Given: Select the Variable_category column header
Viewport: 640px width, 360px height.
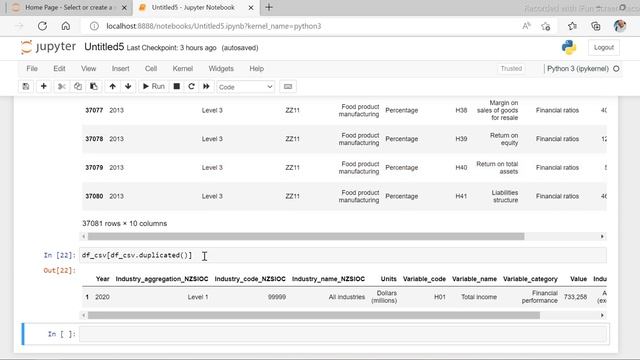Looking at the screenshot, I should coord(530,279).
